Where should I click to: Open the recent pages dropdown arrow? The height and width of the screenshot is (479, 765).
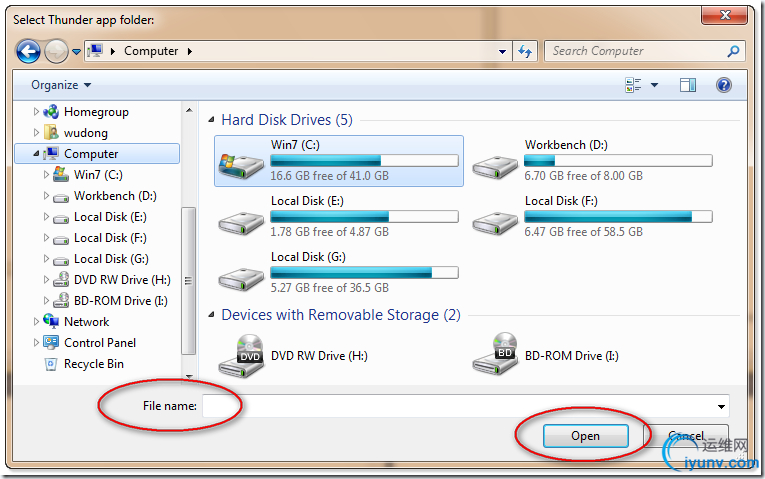[x=76, y=51]
